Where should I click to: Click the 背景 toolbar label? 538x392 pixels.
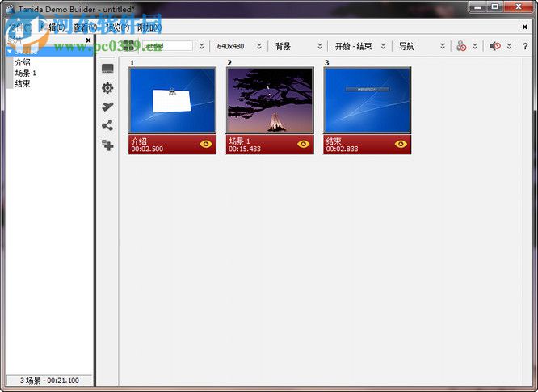[284, 46]
